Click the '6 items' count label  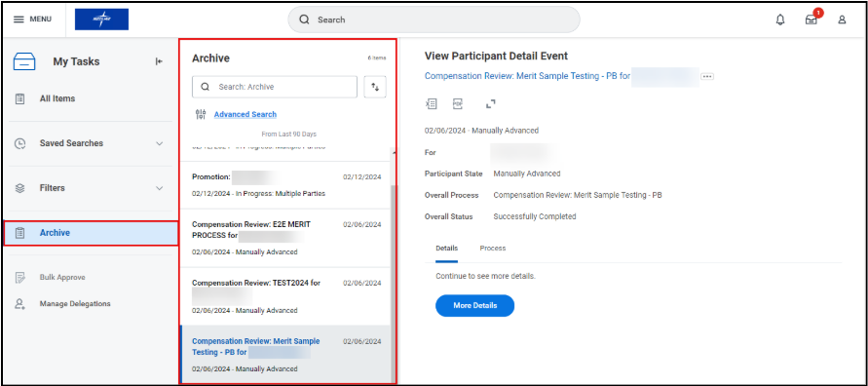377,58
